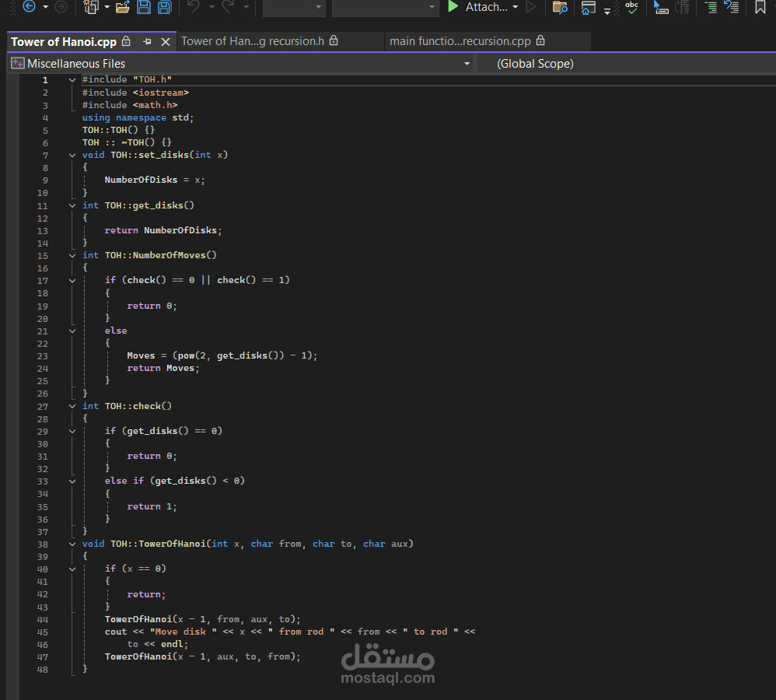Viewport: 776px width, 700px height.
Task: Click the increase indent lines icon
Action: click(x=711, y=7)
